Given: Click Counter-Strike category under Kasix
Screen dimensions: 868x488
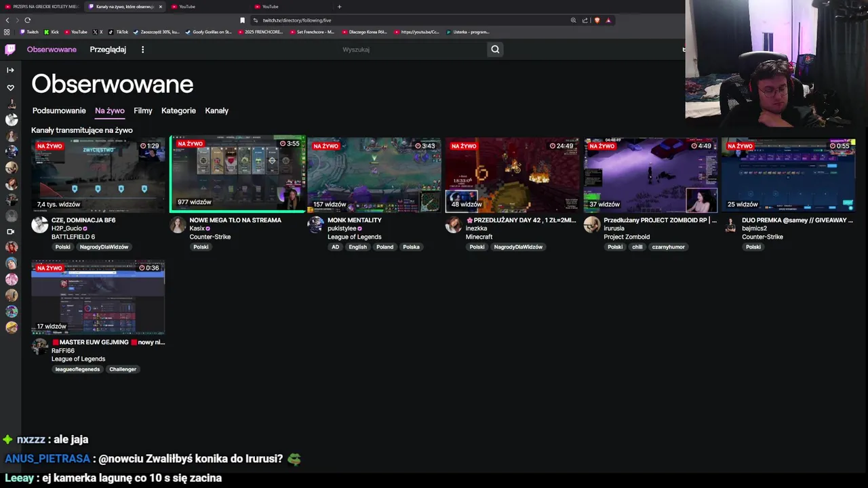Looking at the screenshot, I should 210,237.
